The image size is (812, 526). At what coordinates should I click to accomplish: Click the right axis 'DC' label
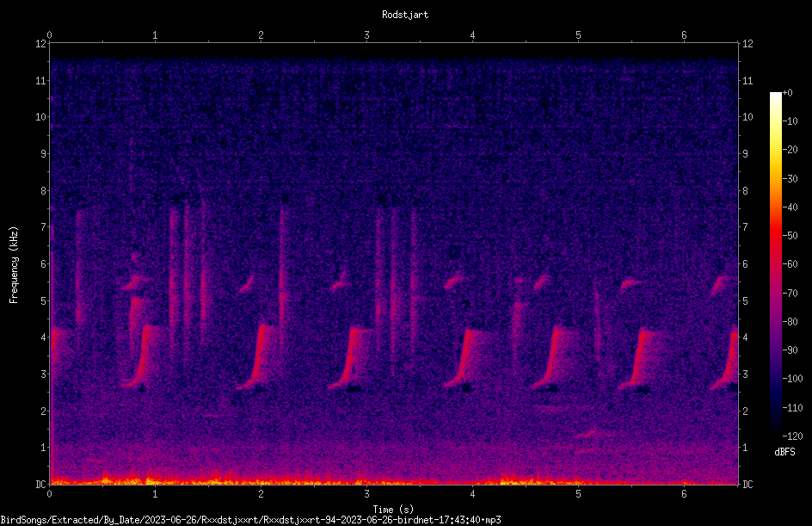(x=747, y=485)
